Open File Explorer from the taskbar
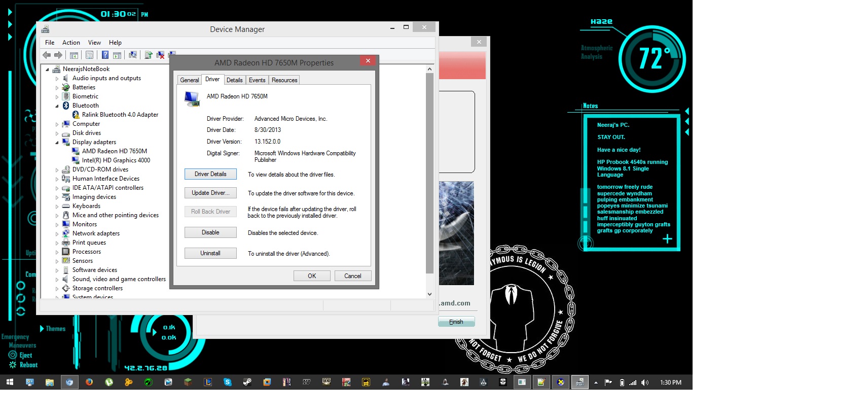 pos(49,382)
